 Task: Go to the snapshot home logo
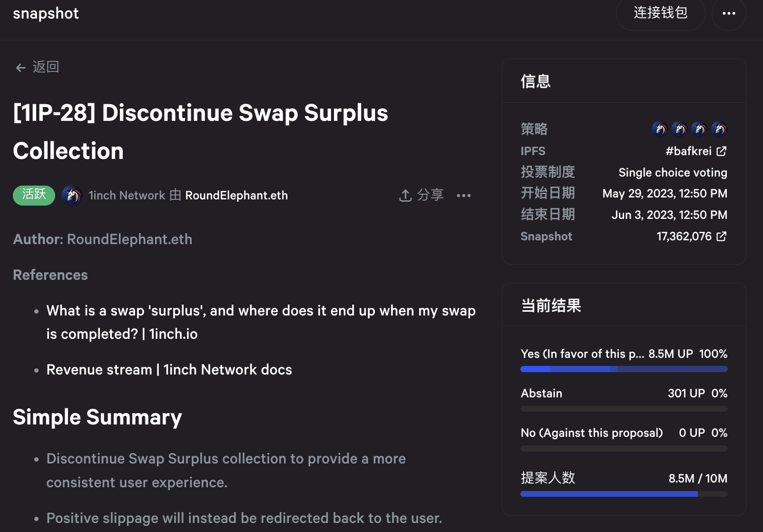46,13
